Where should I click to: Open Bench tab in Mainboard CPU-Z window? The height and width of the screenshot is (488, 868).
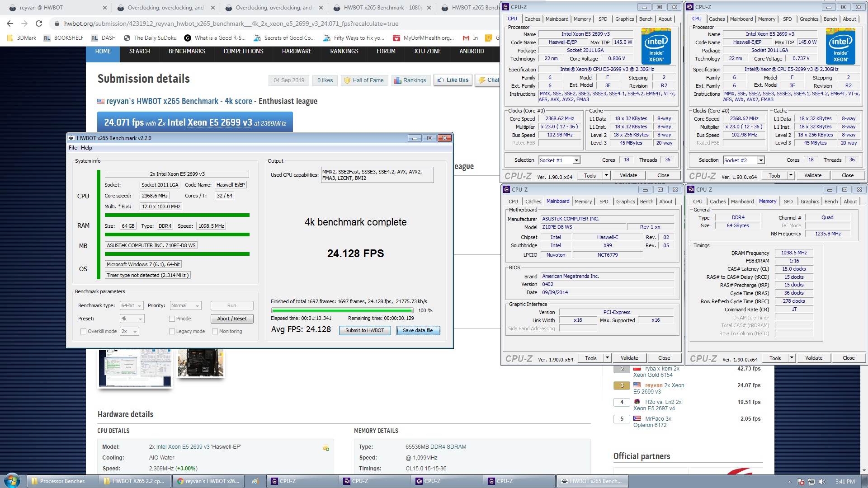[x=646, y=202]
